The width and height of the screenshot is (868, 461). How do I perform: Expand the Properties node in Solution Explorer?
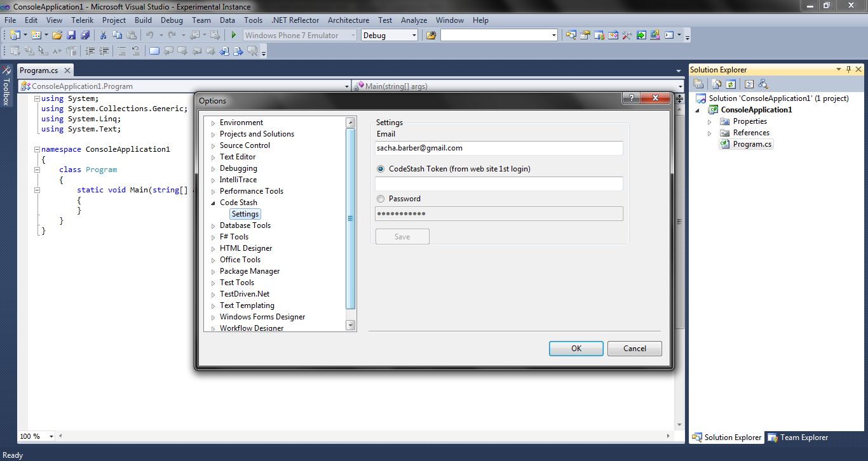pyautogui.click(x=710, y=121)
